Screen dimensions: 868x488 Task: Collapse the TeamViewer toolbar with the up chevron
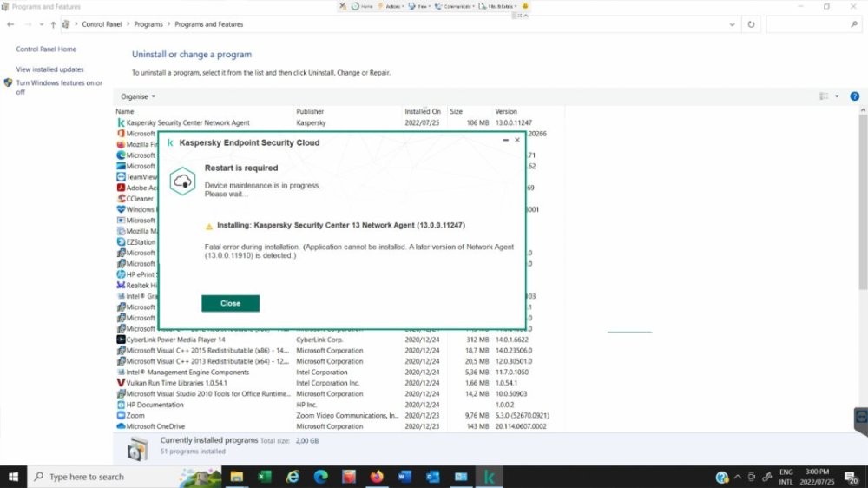pos(526,16)
